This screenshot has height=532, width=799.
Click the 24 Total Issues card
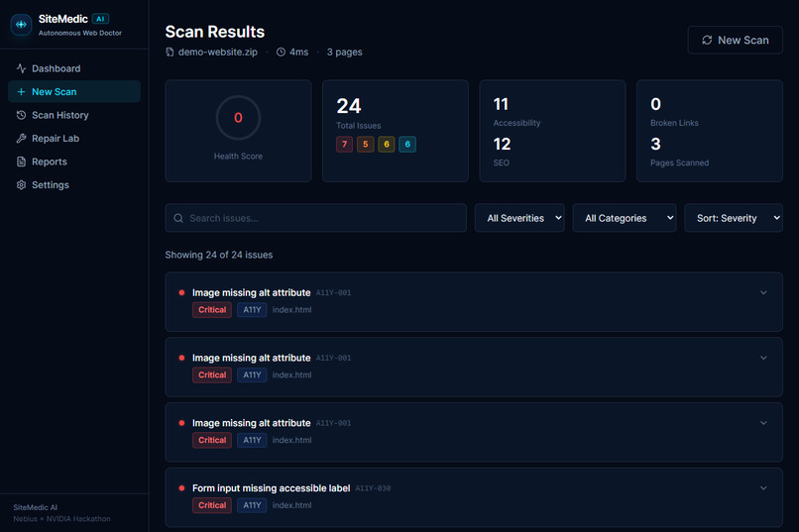click(395, 131)
